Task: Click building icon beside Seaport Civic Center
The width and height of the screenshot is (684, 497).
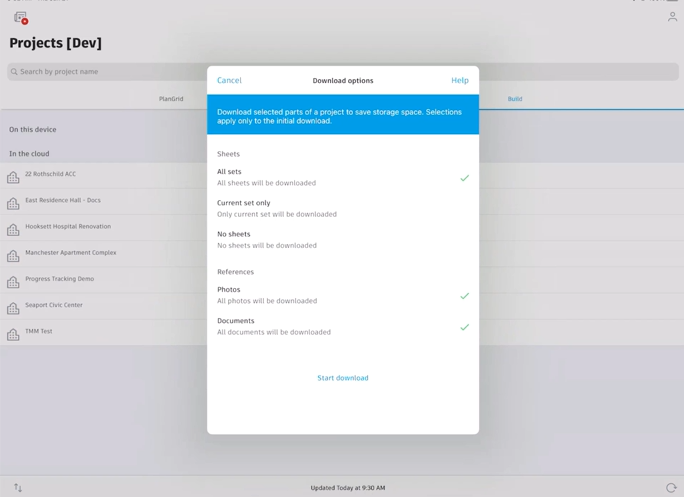Action: pos(13,308)
